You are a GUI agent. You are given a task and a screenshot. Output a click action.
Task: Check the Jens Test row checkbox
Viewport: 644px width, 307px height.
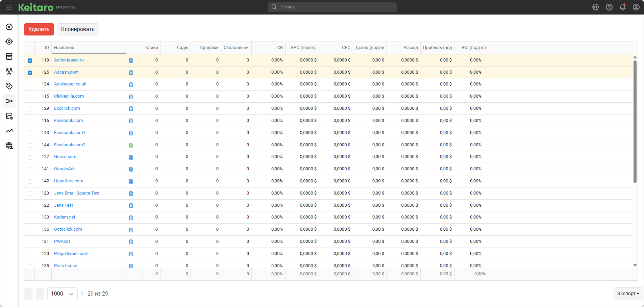click(30, 206)
